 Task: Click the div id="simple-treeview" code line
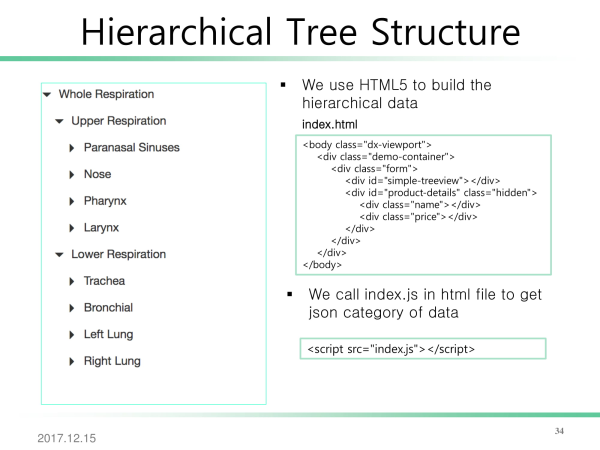422,181
